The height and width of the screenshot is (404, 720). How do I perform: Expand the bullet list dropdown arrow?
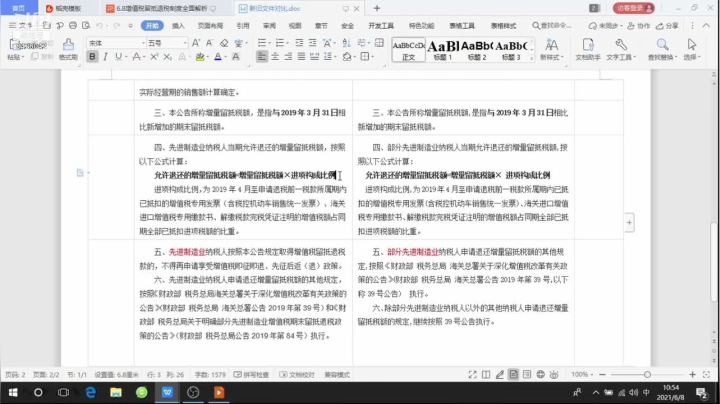[269, 43]
